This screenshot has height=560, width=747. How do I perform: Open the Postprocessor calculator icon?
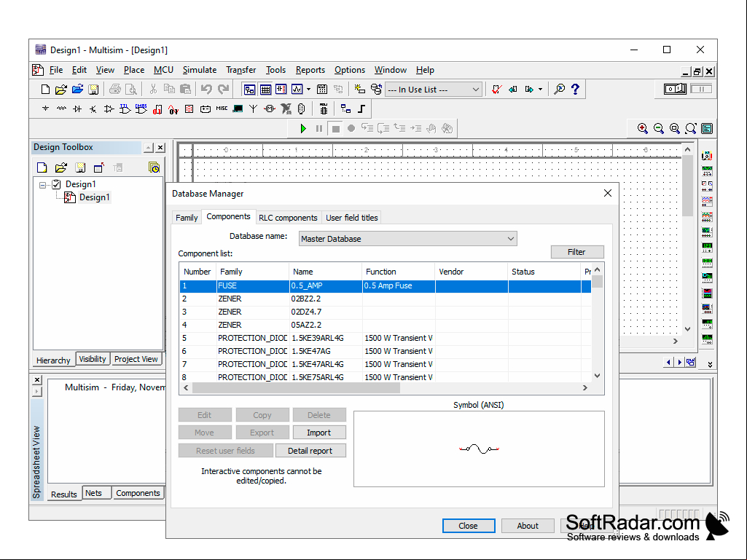[x=322, y=89]
